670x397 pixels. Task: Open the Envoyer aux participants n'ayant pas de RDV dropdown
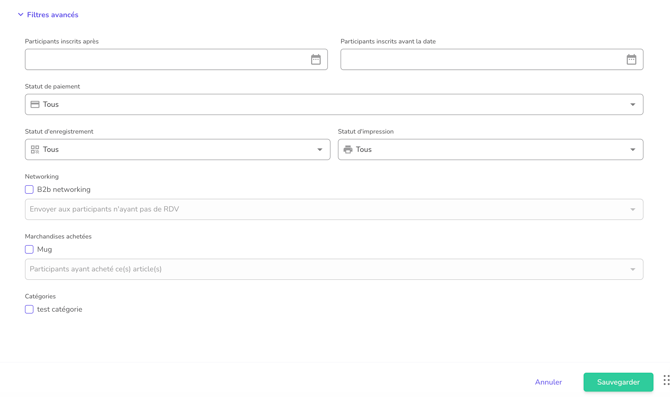[x=334, y=209]
